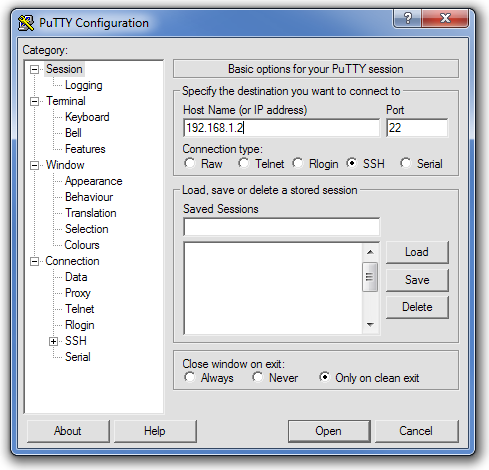Expand the SSH tree node
This screenshot has width=489, height=470.
(x=53, y=341)
